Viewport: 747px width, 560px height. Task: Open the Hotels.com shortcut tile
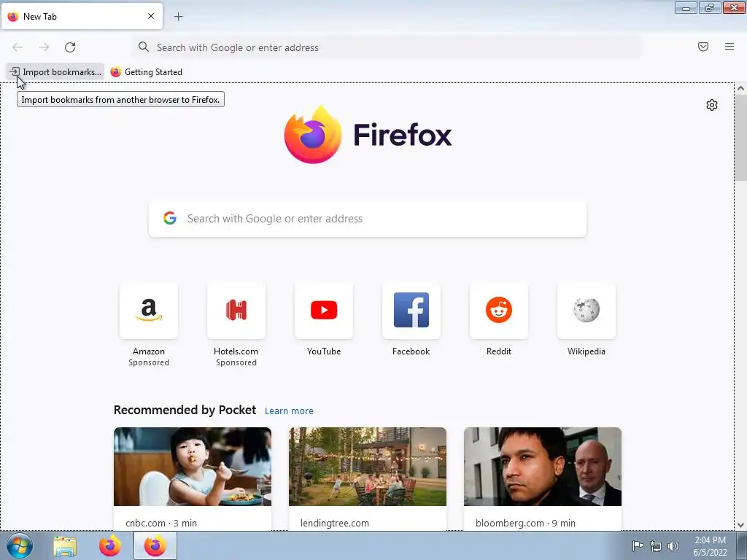click(236, 311)
